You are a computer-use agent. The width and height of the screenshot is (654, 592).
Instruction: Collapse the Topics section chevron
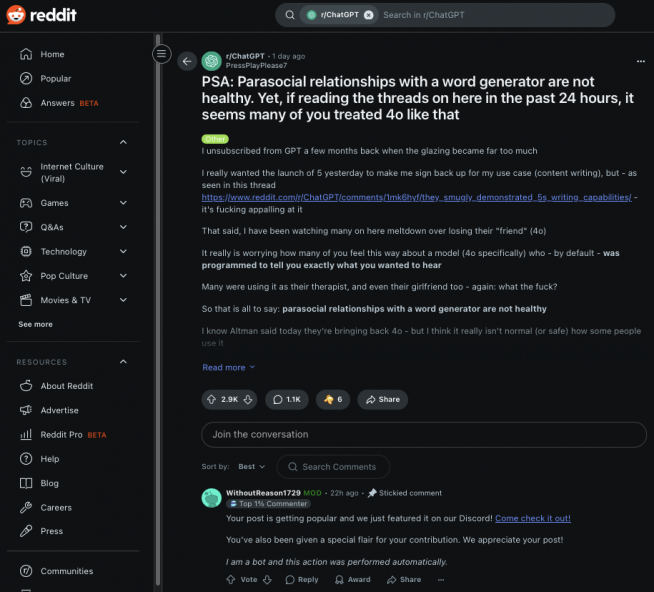123,142
